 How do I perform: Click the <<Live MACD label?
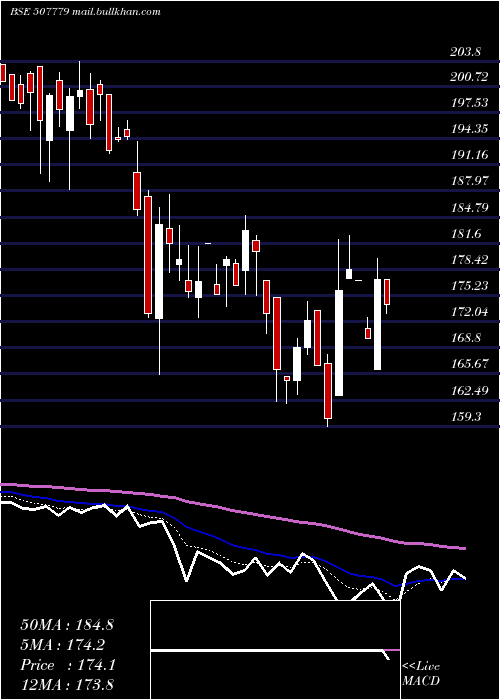[x=421, y=674]
